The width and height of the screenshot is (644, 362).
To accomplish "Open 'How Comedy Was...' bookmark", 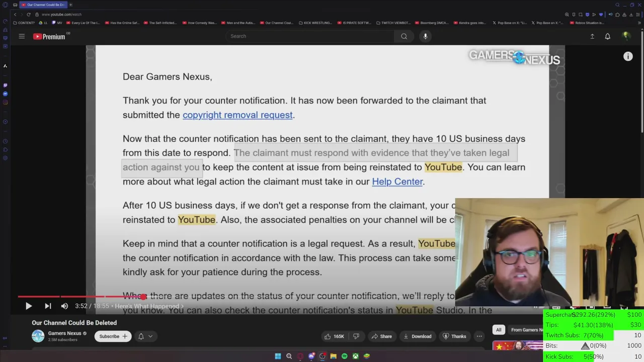I will pos(199,23).
